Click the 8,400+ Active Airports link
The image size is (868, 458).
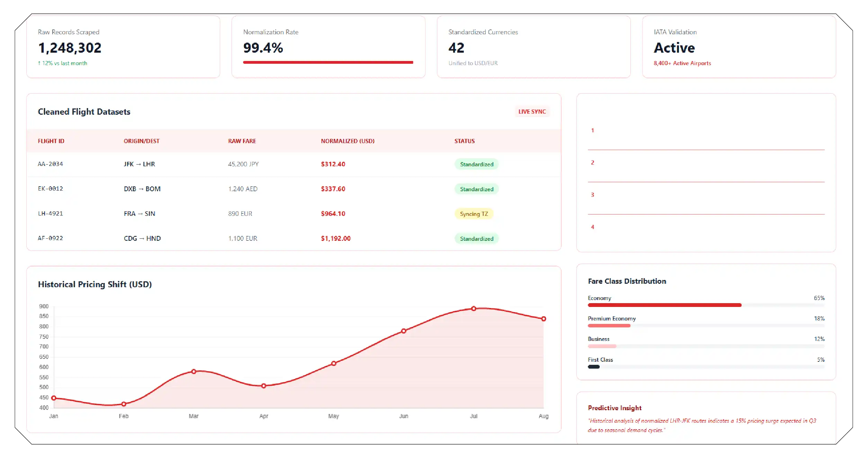click(x=682, y=63)
